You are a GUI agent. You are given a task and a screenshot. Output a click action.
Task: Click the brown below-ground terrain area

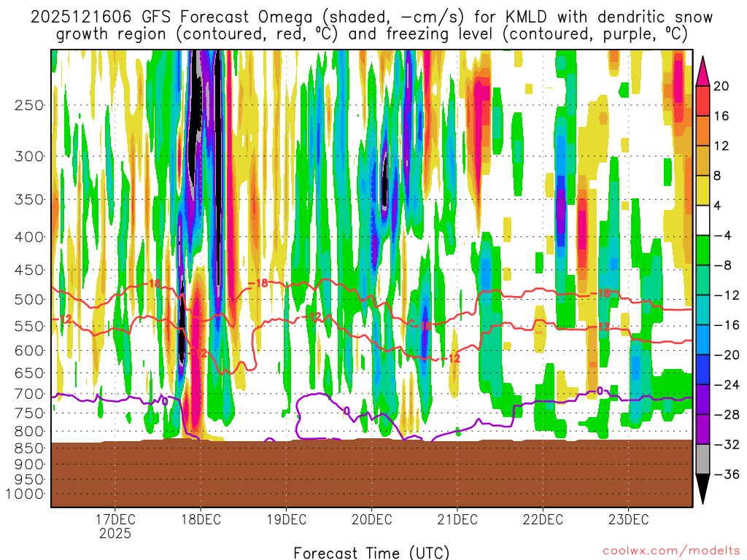[371, 473]
